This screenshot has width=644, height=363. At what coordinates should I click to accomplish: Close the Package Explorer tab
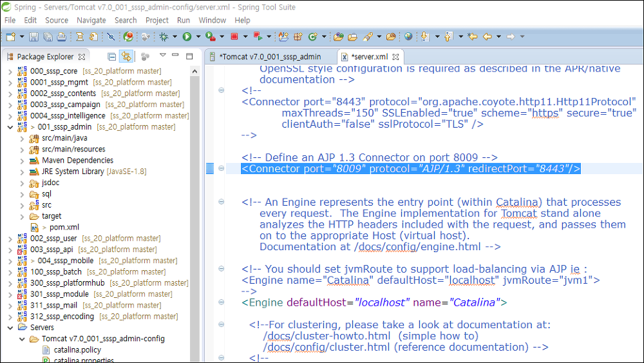[x=82, y=57]
